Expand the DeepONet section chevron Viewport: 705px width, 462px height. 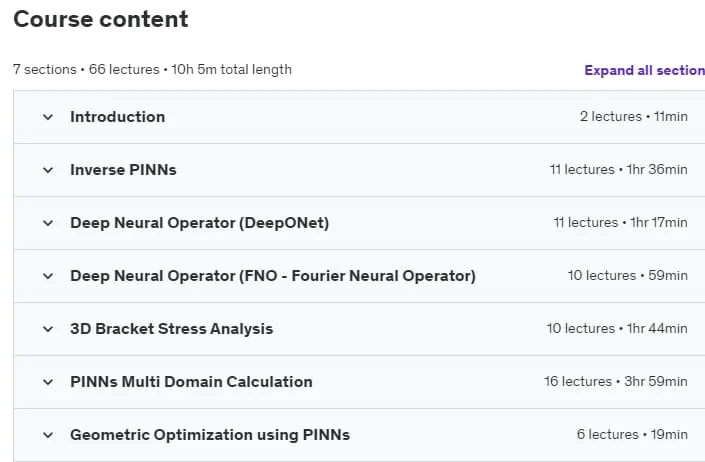pyautogui.click(x=48, y=223)
